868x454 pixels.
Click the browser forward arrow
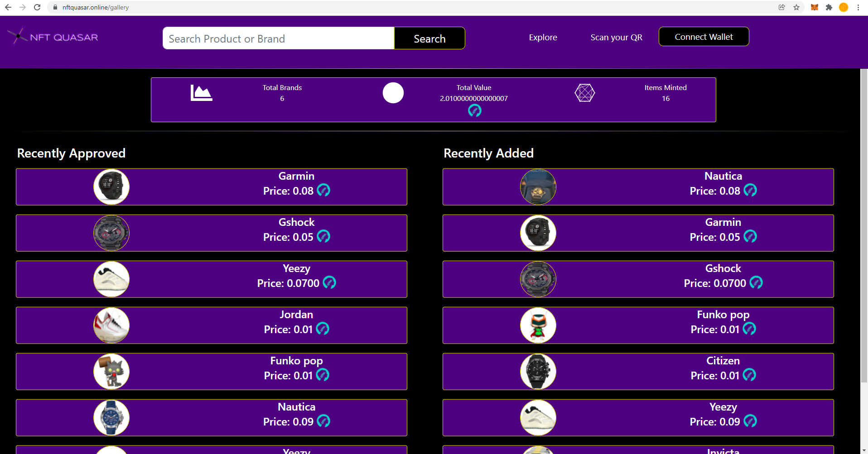click(x=23, y=7)
